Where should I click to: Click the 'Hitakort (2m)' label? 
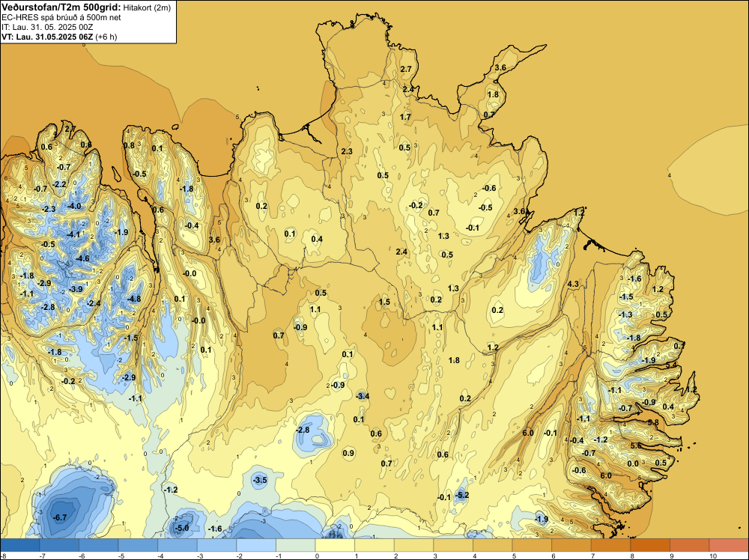[x=147, y=7]
